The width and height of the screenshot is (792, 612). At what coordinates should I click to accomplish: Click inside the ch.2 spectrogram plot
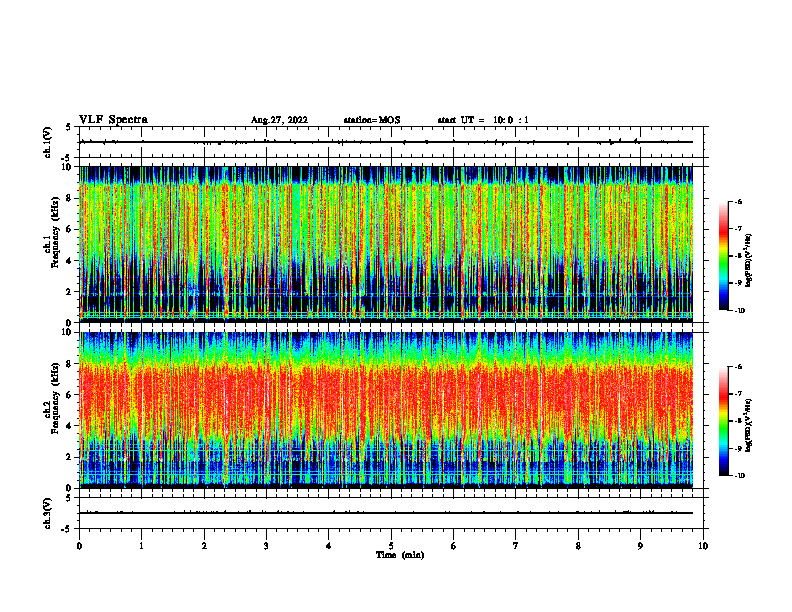tap(386, 410)
